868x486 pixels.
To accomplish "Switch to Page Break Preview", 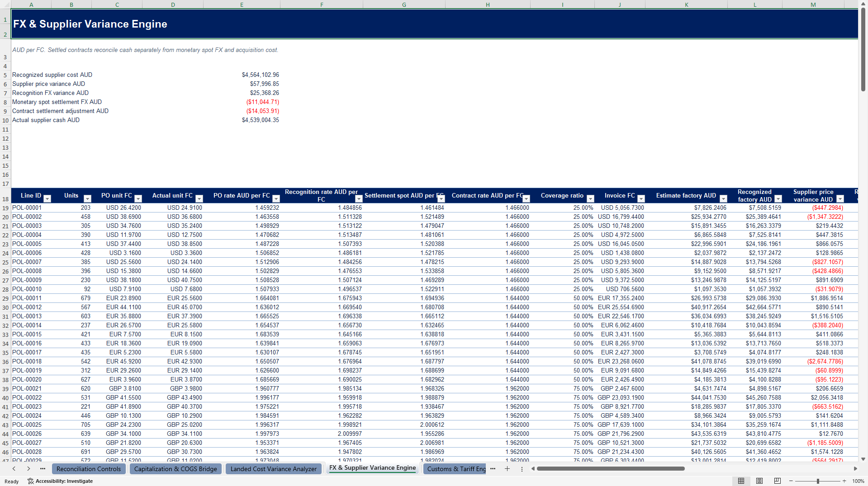I will pyautogui.click(x=777, y=481).
